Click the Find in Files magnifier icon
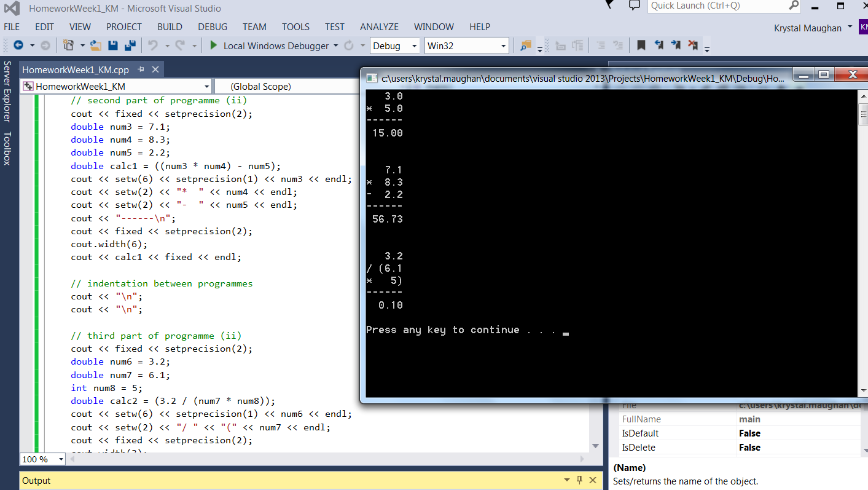The width and height of the screenshot is (868, 490). click(x=526, y=45)
